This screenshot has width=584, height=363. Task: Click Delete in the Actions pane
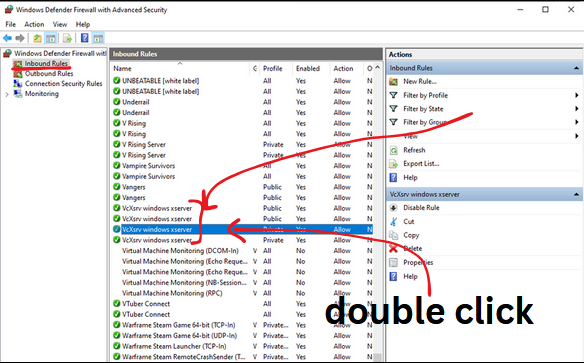coord(413,249)
